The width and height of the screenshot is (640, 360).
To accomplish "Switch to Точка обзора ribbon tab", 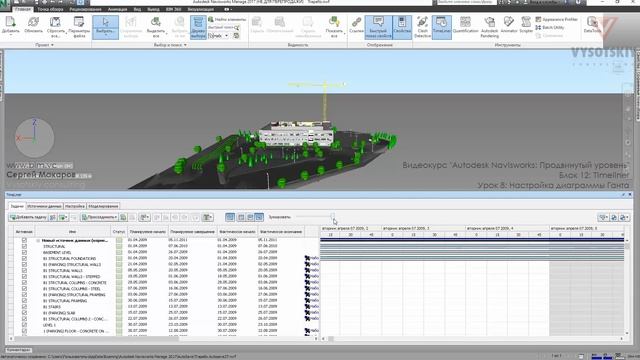I will tap(50, 9).
